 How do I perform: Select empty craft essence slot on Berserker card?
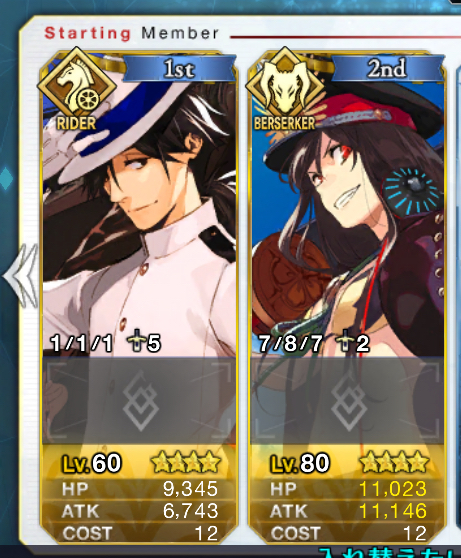pyautogui.click(x=347, y=400)
